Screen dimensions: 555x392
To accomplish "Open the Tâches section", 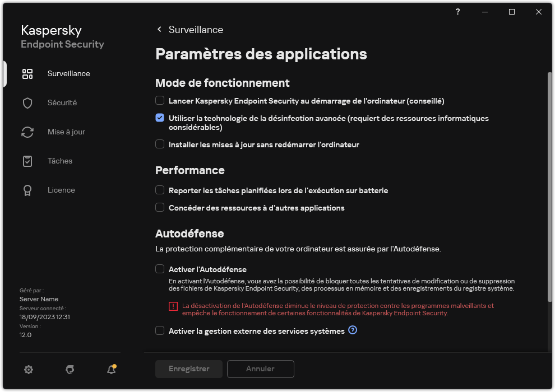I will coord(59,161).
